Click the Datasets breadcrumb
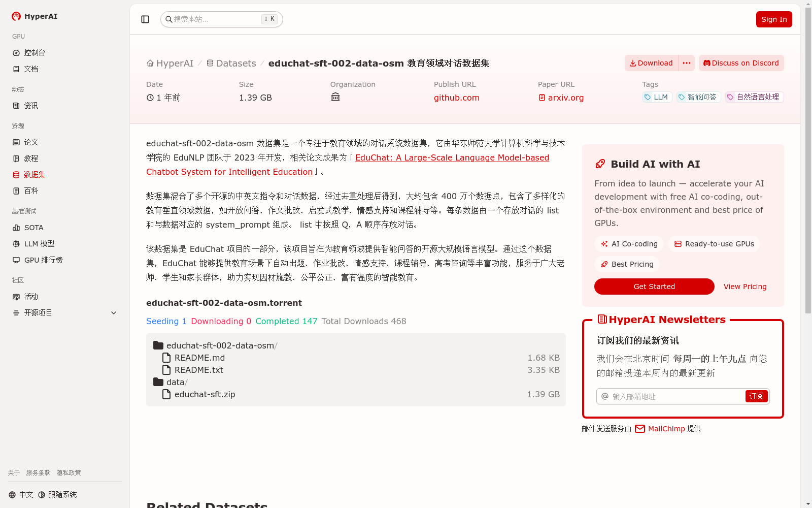 (231, 63)
